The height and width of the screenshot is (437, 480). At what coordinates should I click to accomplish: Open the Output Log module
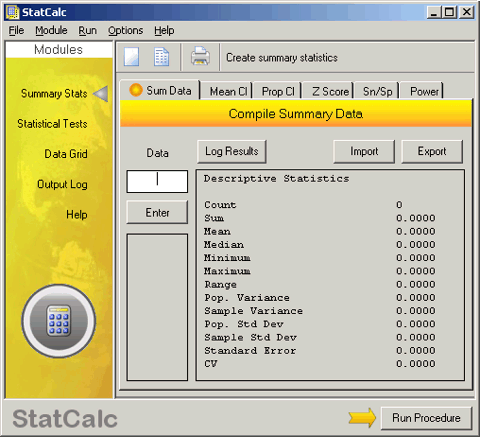(62, 184)
